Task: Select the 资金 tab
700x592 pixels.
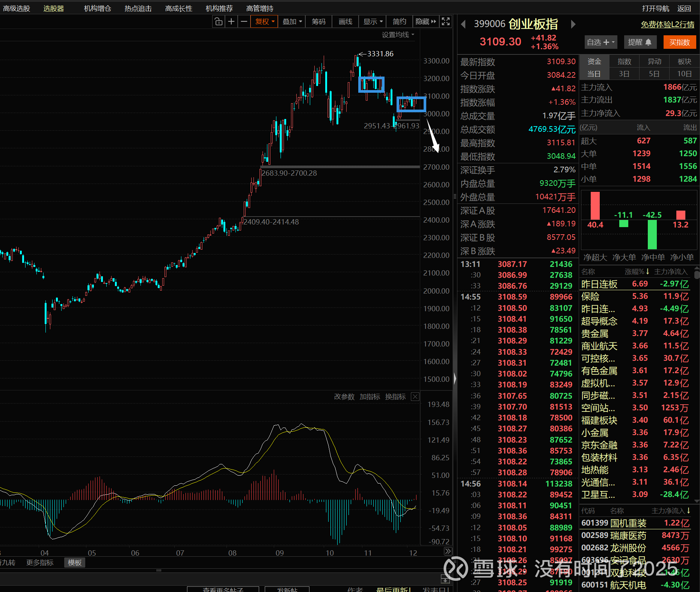Action: pos(594,62)
